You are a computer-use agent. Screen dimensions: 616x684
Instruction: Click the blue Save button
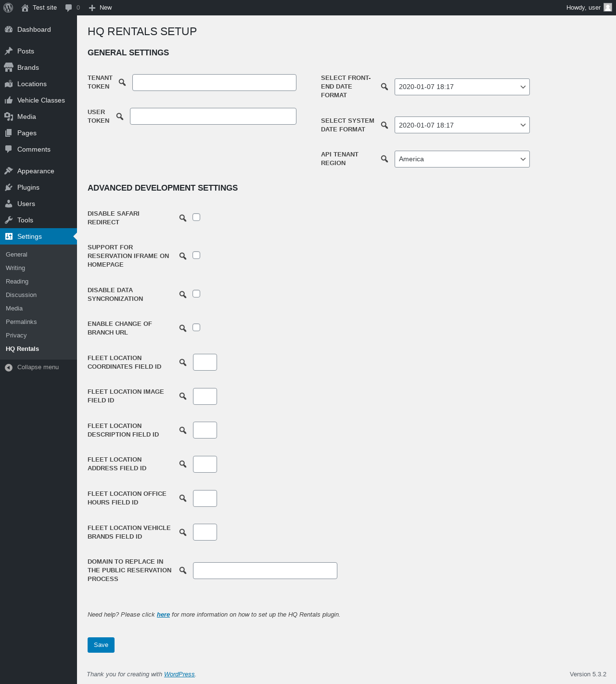coord(101,645)
